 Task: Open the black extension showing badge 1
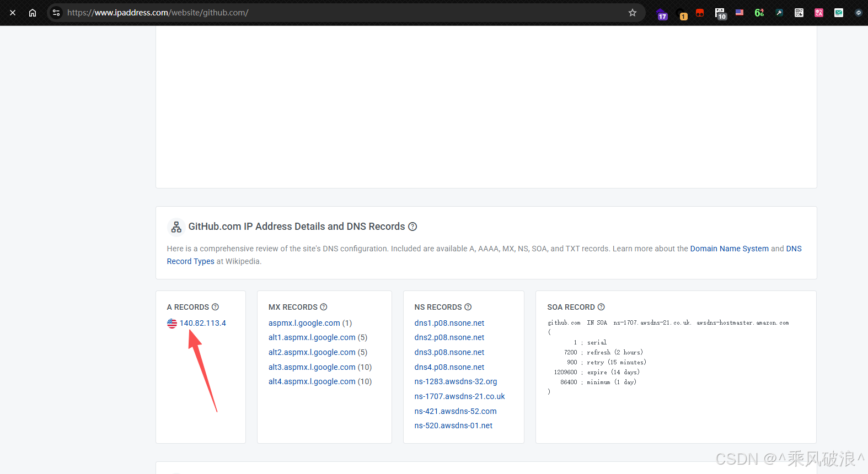(x=682, y=14)
